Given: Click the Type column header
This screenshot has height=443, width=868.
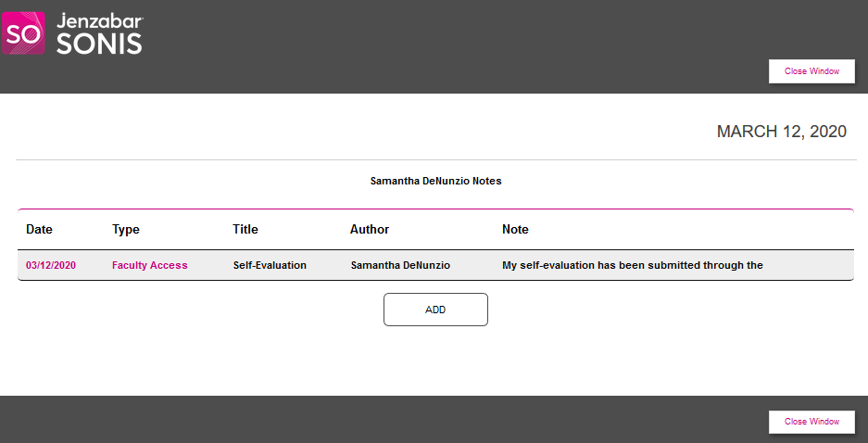Looking at the screenshot, I should coord(126,229).
